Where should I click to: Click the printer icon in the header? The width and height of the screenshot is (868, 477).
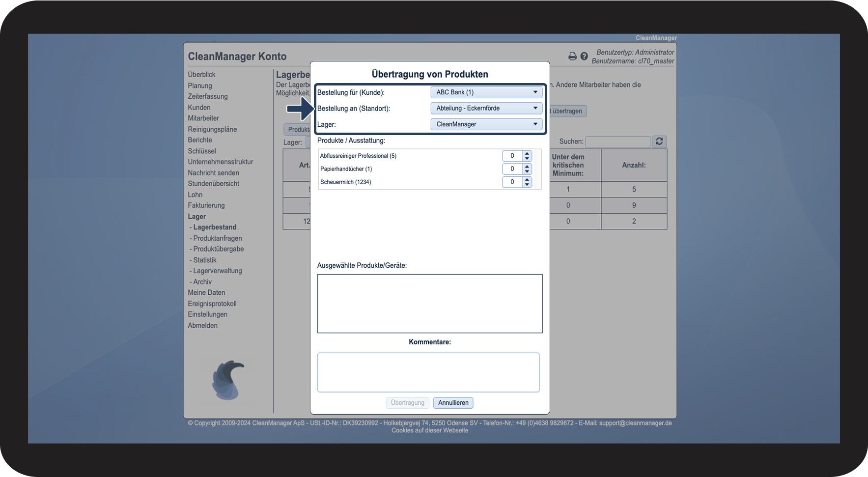point(572,56)
